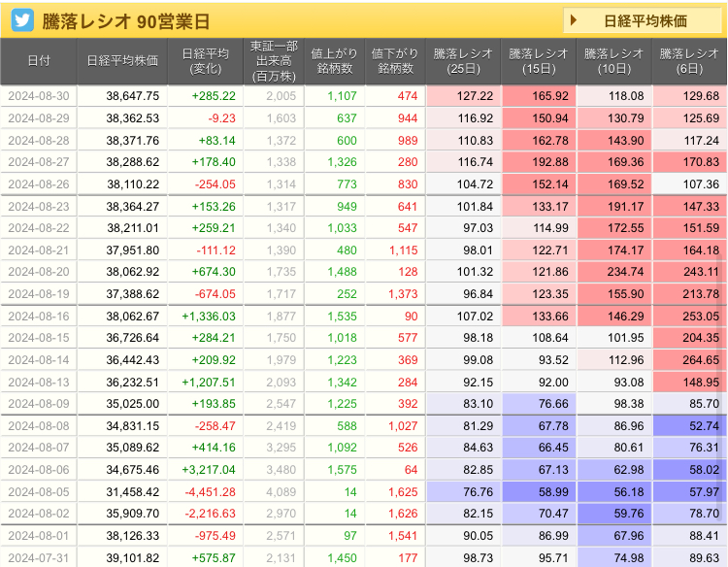
Task: Click the title 騰落レシオ 90営業日
Action: 126,21
